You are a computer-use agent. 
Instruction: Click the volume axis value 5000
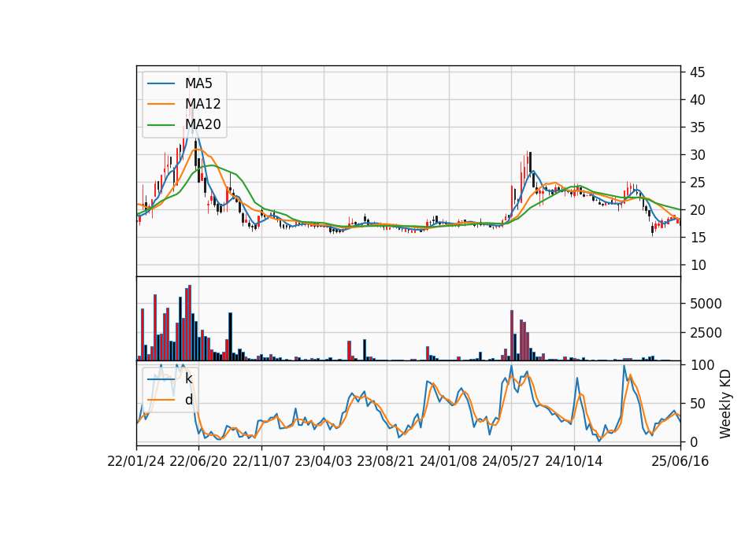point(706,304)
